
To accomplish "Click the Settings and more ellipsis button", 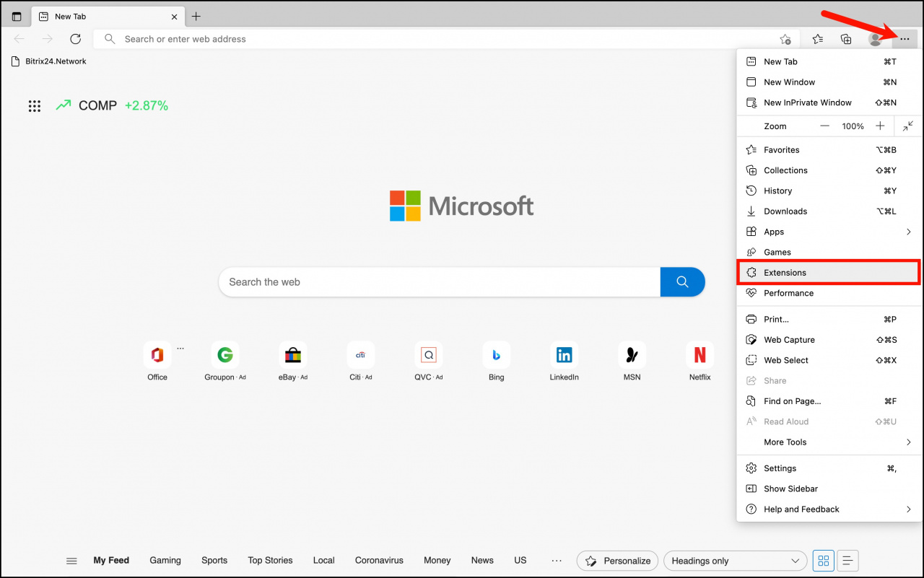I will click(905, 39).
